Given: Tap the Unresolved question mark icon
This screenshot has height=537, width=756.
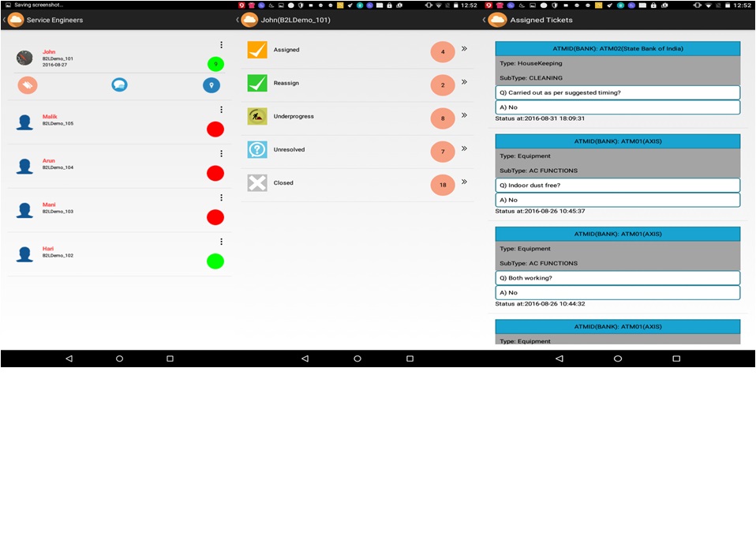Looking at the screenshot, I should pyautogui.click(x=257, y=149).
